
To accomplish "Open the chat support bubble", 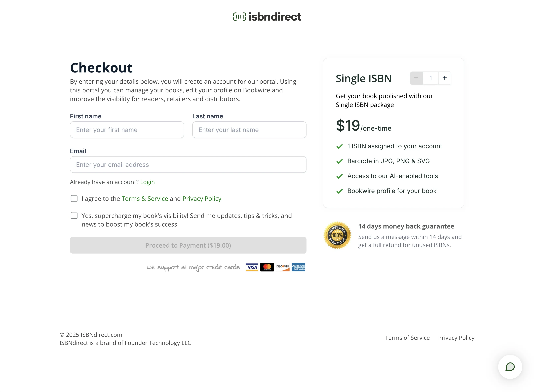I will pyautogui.click(x=510, y=367).
